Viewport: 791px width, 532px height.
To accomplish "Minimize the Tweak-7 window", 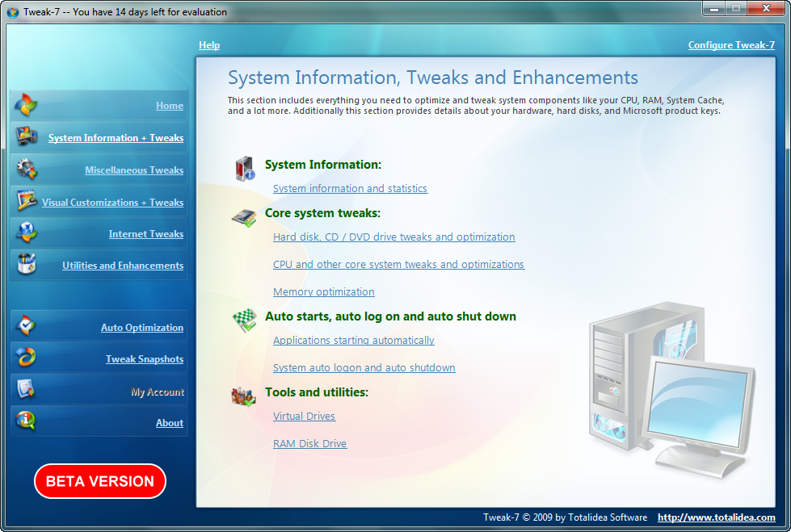I will (x=713, y=9).
